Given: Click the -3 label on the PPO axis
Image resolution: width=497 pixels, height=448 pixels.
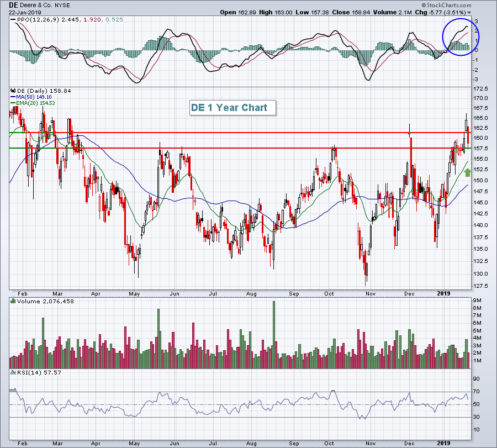Looking at the screenshot, I should tap(476, 80).
